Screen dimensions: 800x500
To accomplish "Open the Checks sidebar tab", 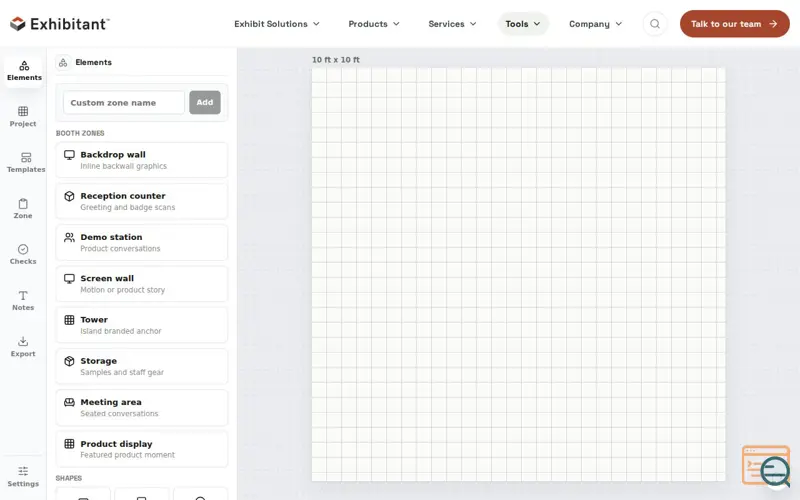I will point(23,255).
